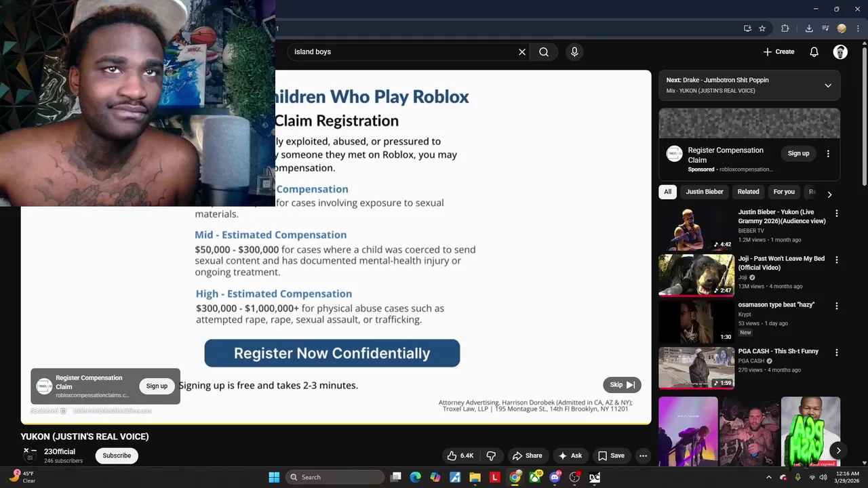Open options for Register Compensation Claim sidebar ad

[x=828, y=154]
